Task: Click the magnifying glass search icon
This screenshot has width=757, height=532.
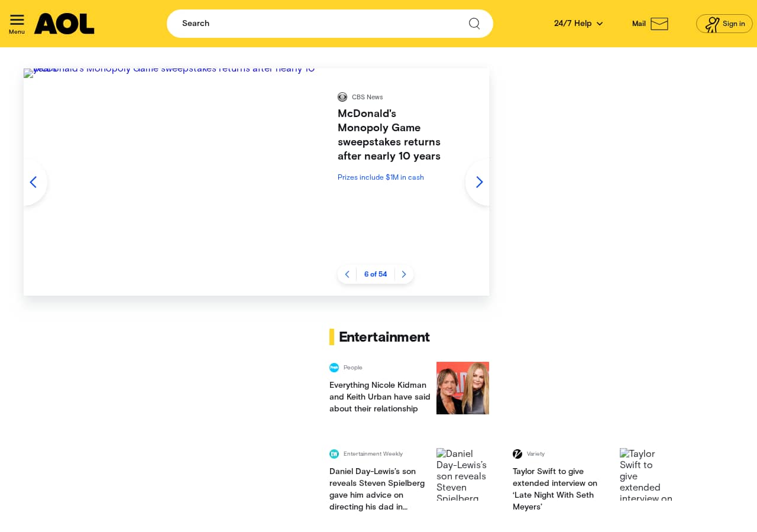Action: coord(474,23)
